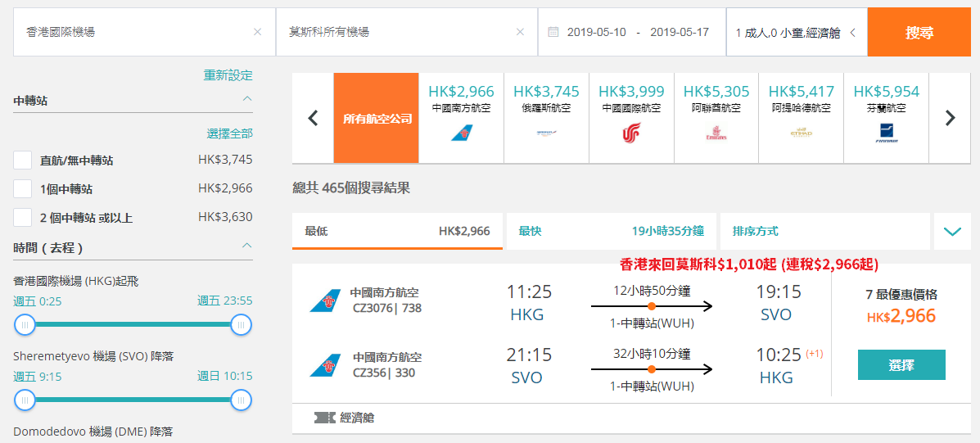This screenshot has height=443, width=980.
Task: Show previous airlines with left arrow
Action: [x=314, y=117]
